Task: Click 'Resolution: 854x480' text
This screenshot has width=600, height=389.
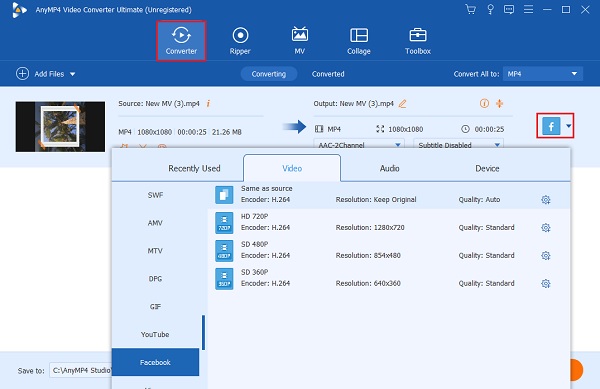Action: coord(368,256)
